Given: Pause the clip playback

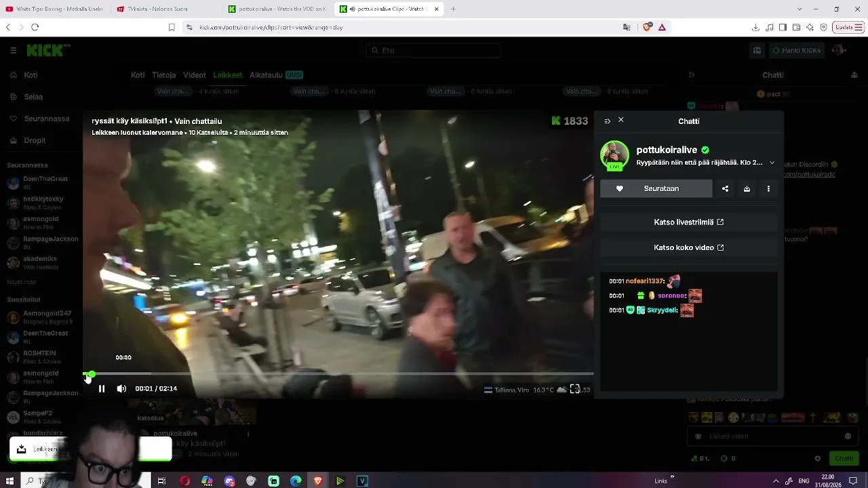Looking at the screenshot, I should [102, 388].
